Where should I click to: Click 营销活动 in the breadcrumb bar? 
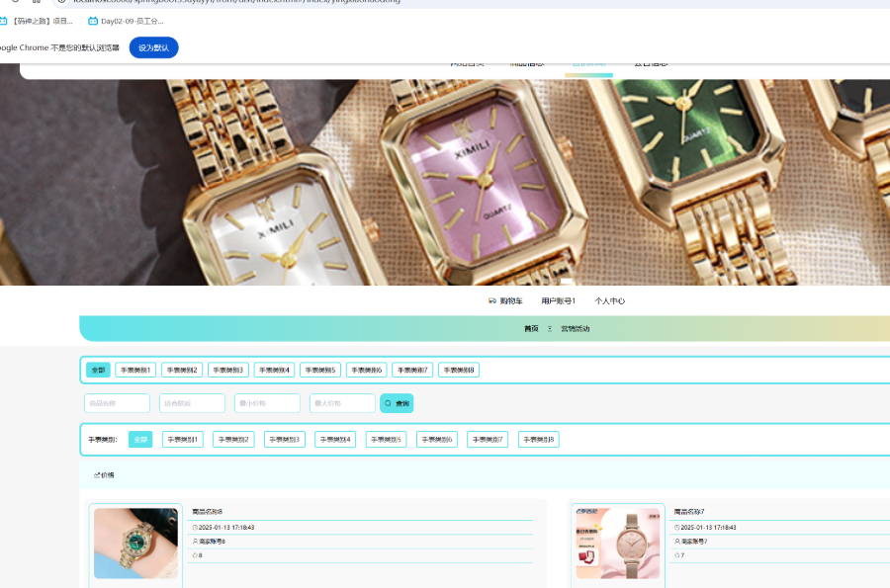pos(575,328)
